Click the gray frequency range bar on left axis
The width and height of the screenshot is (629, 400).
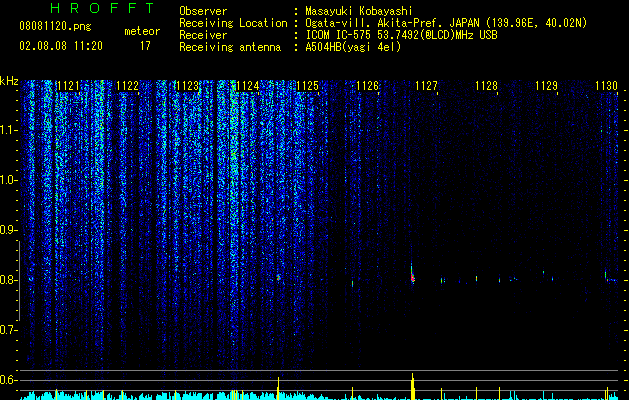[19, 281]
